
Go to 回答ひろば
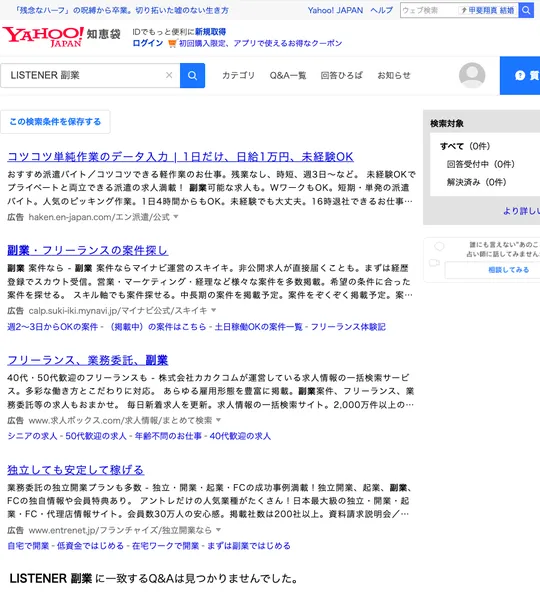click(x=341, y=75)
